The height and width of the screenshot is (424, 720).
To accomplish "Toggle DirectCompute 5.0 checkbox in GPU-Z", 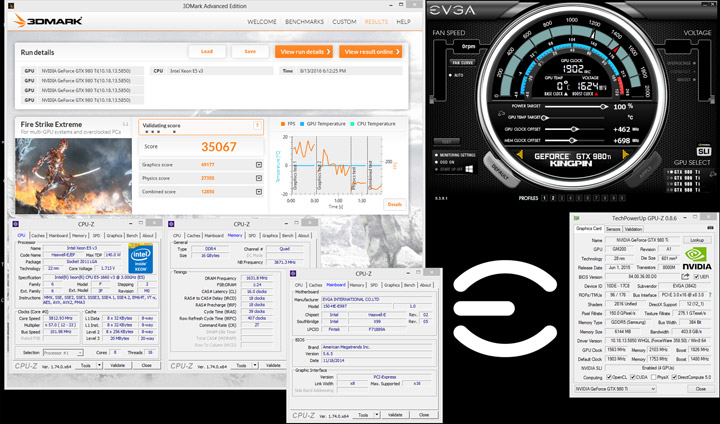I will tap(674, 377).
